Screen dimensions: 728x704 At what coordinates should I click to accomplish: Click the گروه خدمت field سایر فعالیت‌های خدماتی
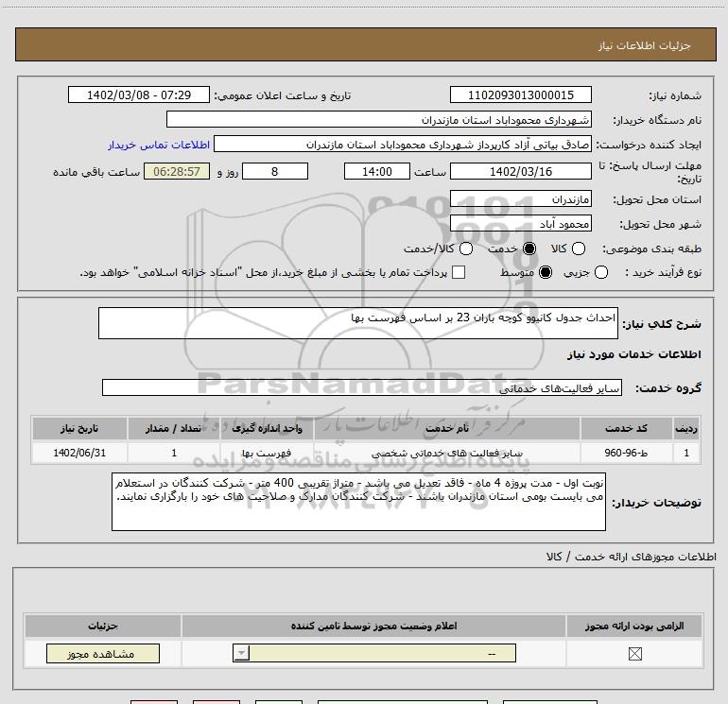362,387
